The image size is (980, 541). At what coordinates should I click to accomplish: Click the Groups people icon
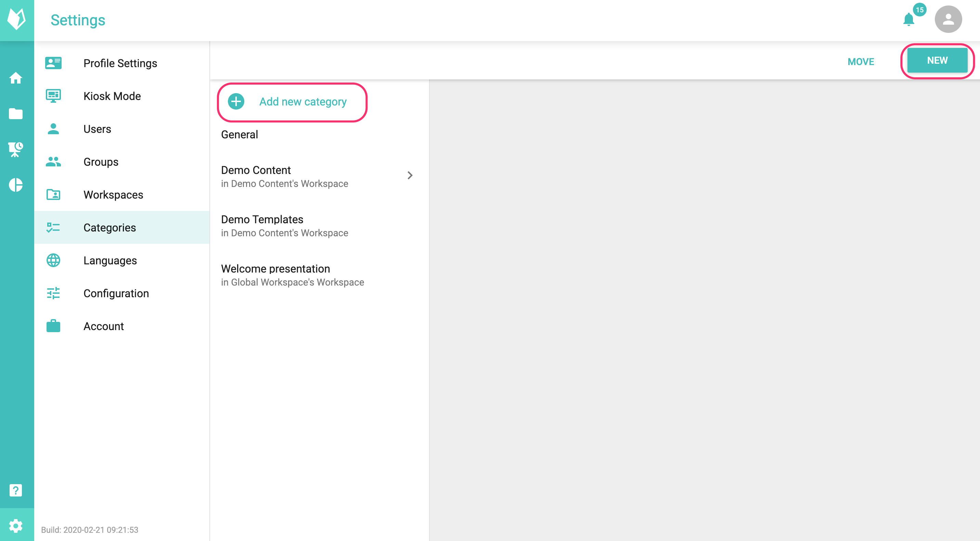pos(53,161)
